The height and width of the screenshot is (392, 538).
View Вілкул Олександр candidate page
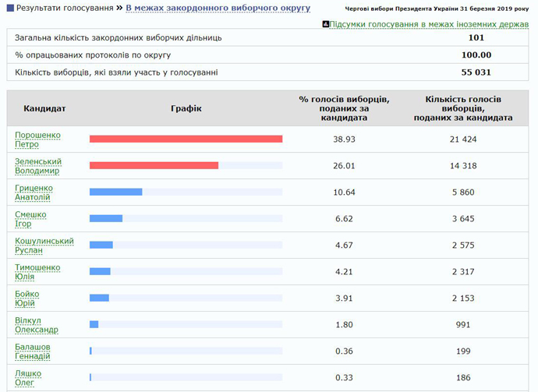coord(37,325)
